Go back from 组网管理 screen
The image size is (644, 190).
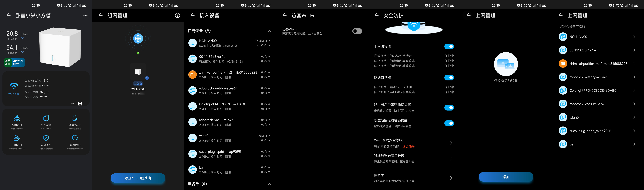point(101,16)
